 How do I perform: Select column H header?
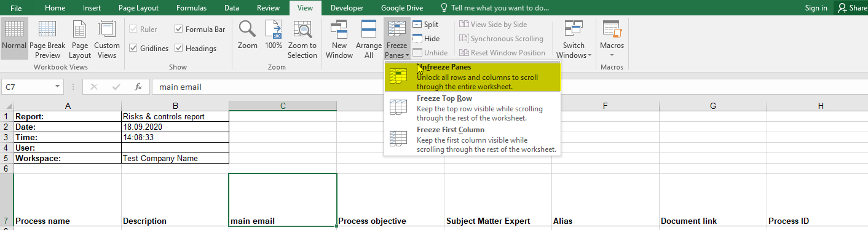coord(821,106)
